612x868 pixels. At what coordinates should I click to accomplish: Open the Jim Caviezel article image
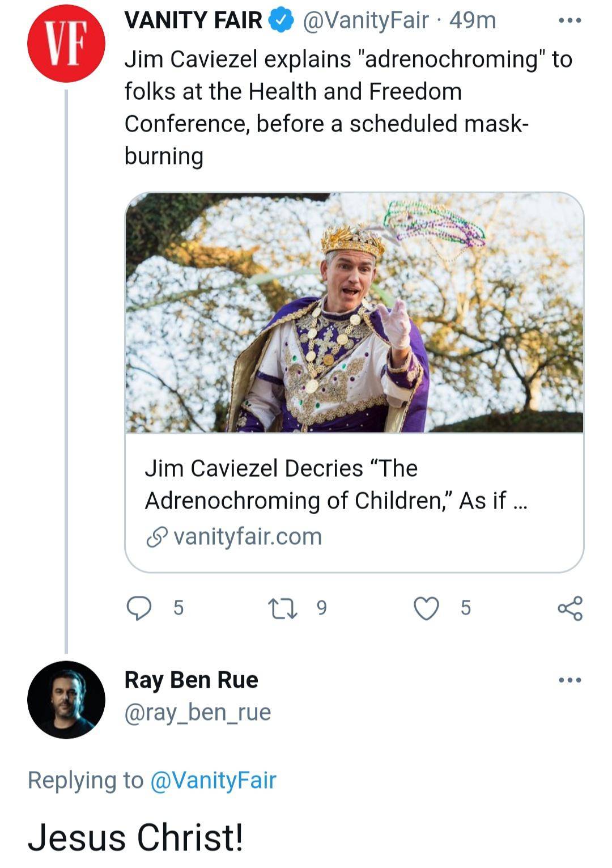(354, 313)
